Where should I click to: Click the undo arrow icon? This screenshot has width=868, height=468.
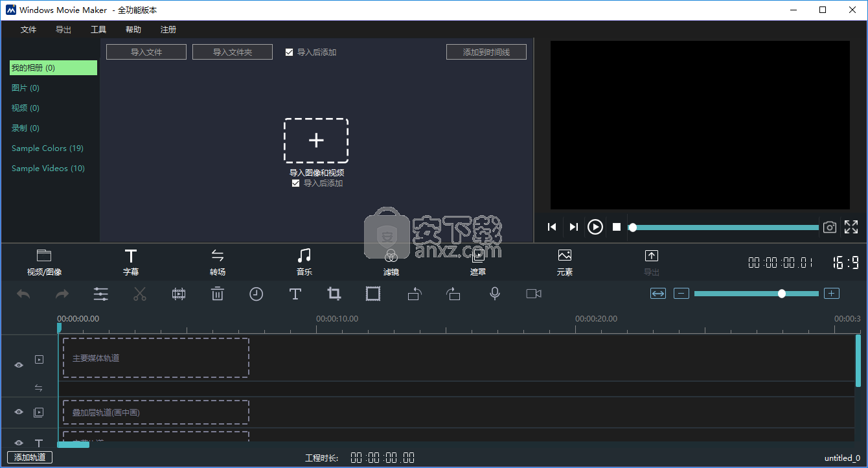click(23, 294)
